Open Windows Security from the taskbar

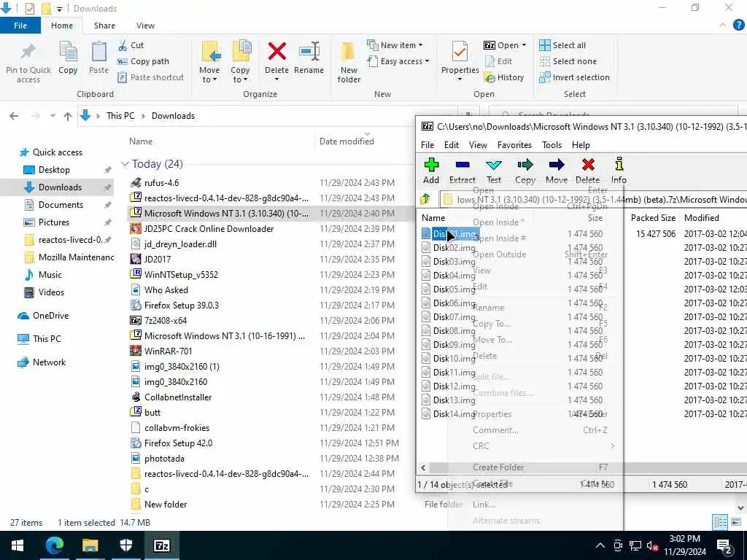[x=125, y=545]
